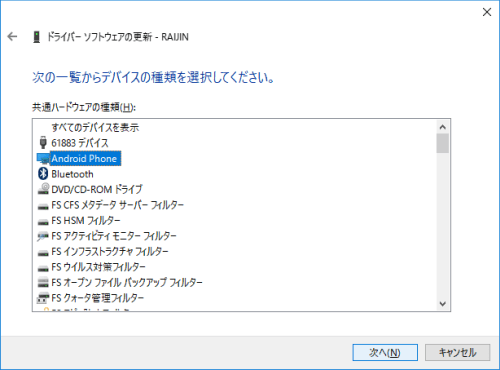Click the list scrollbar up arrow
500x370 pixels.
click(x=443, y=127)
